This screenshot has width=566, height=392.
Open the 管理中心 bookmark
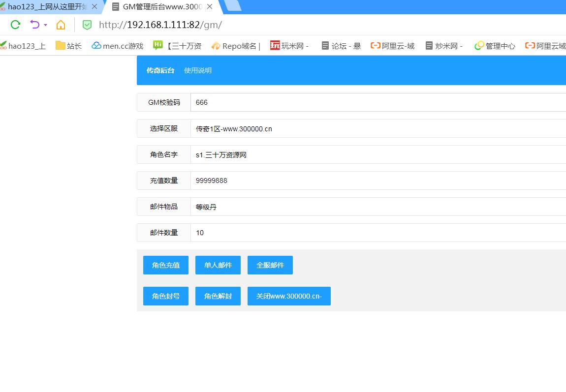pos(495,46)
